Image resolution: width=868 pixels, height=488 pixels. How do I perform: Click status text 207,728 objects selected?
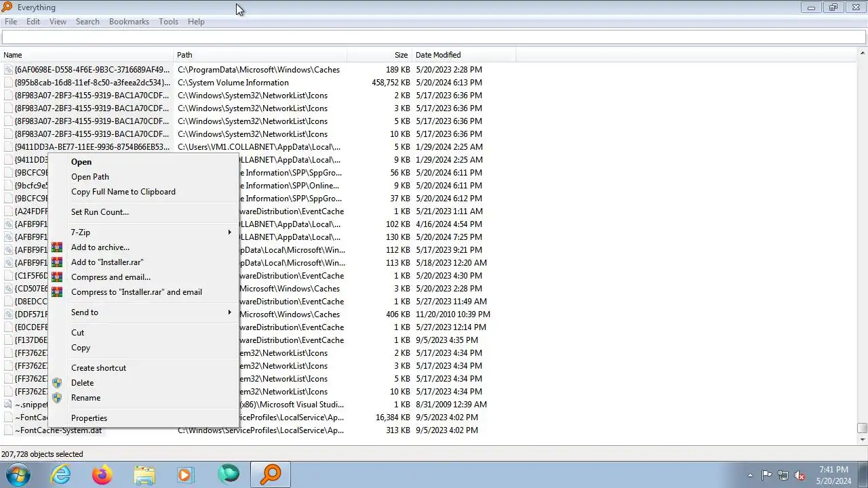coord(42,454)
